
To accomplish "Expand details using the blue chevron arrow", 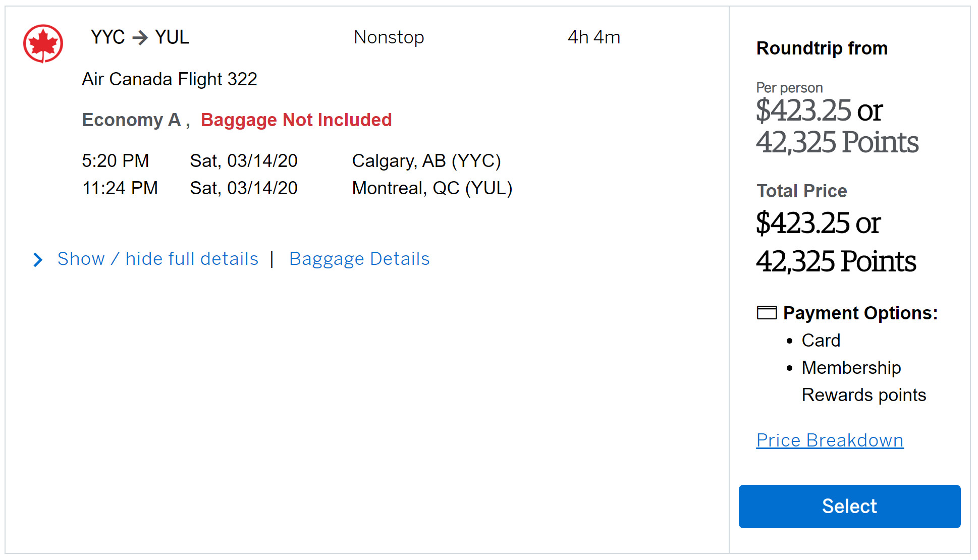I will [38, 260].
